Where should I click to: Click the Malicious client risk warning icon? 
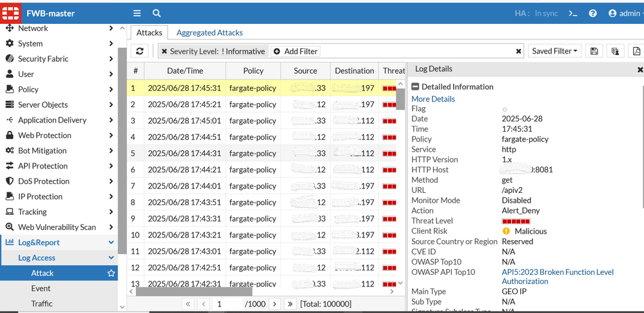click(506, 231)
